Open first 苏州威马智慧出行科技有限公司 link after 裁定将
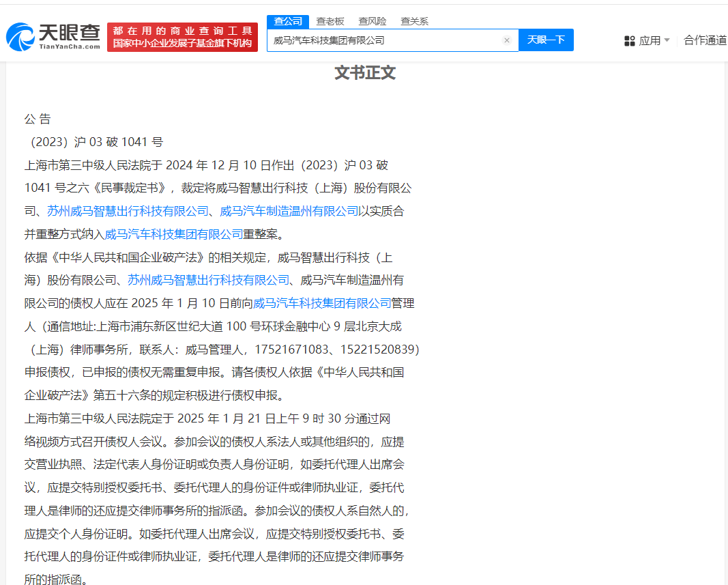The image size is (728, 585). (x=128, y=212)
